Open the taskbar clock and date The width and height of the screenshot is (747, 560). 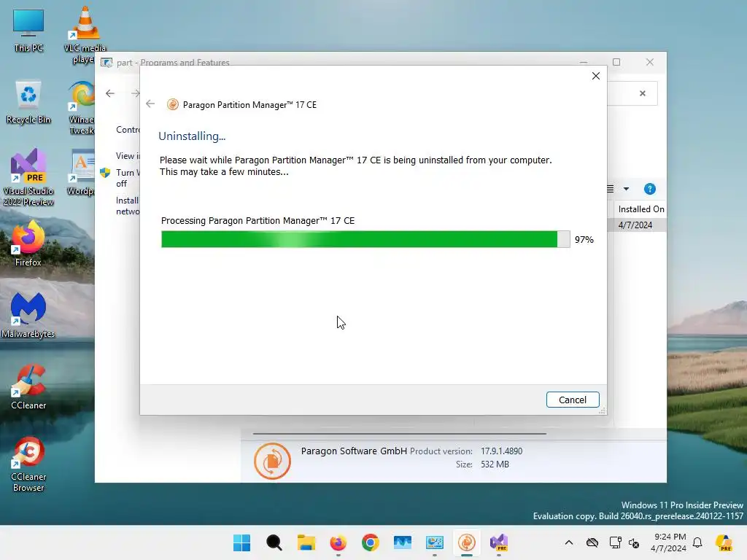click(x=669, y=542)
